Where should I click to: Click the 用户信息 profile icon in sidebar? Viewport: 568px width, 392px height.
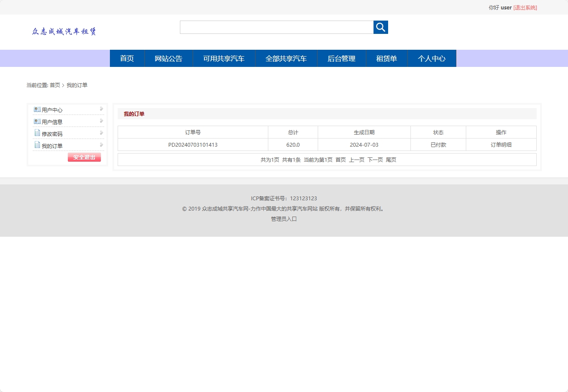click(x=36, y=121)
